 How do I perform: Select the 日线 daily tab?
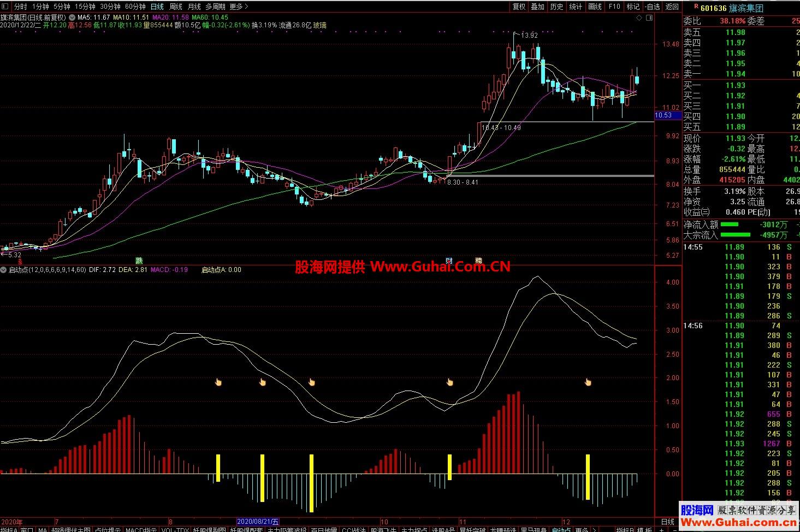157,7
